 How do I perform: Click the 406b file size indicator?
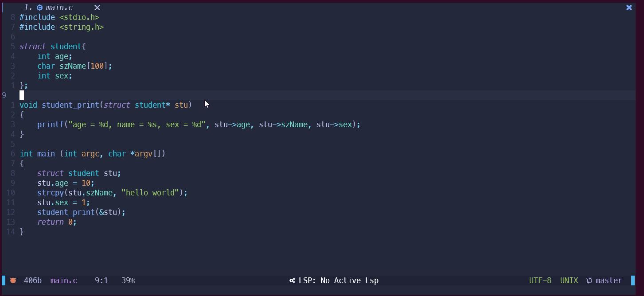(x=33, y=280)
